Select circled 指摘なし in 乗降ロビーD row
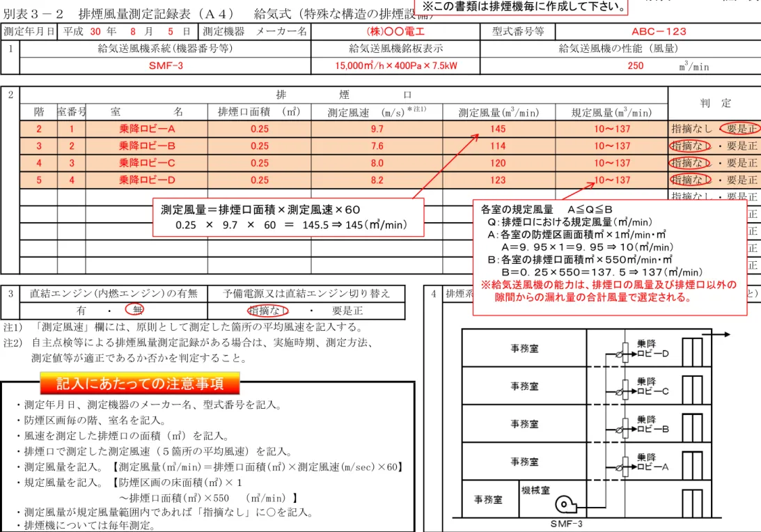The width and height of the screenshot is (761, 532). pos(690,180)
